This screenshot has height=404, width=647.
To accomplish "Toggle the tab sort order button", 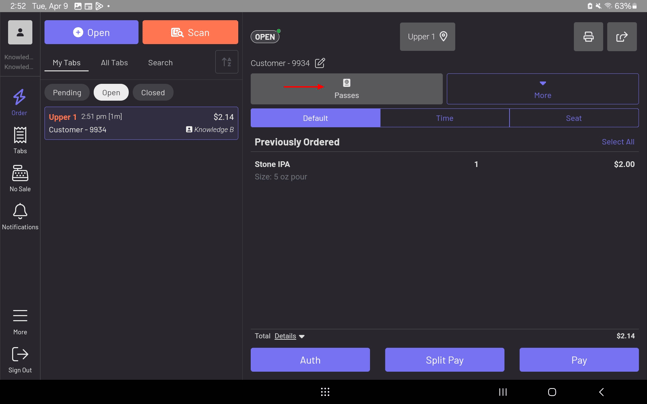I will [x=227, y=63].
